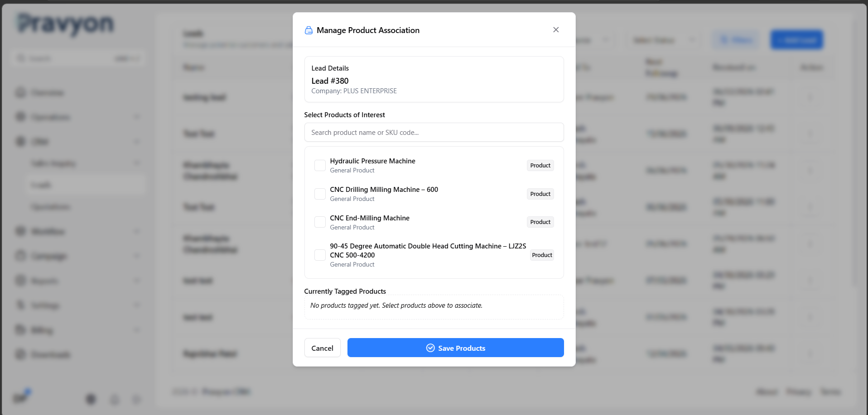The width and height of the screenshot is (868, 415).
Task: Open Operations menu in background sidebar
Action: click(50, 117)
